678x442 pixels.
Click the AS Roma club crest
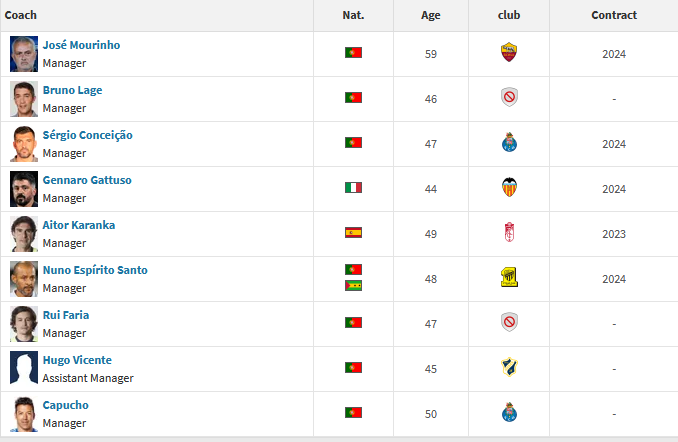[x=509, y=52]
